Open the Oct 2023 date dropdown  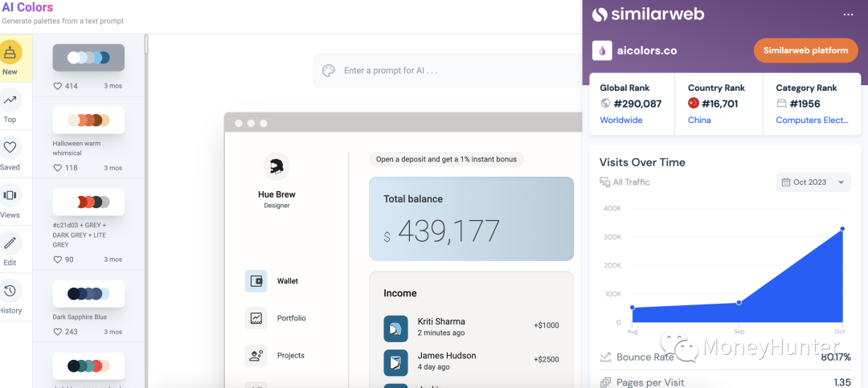pyautogui.click(x=813, y=182)
